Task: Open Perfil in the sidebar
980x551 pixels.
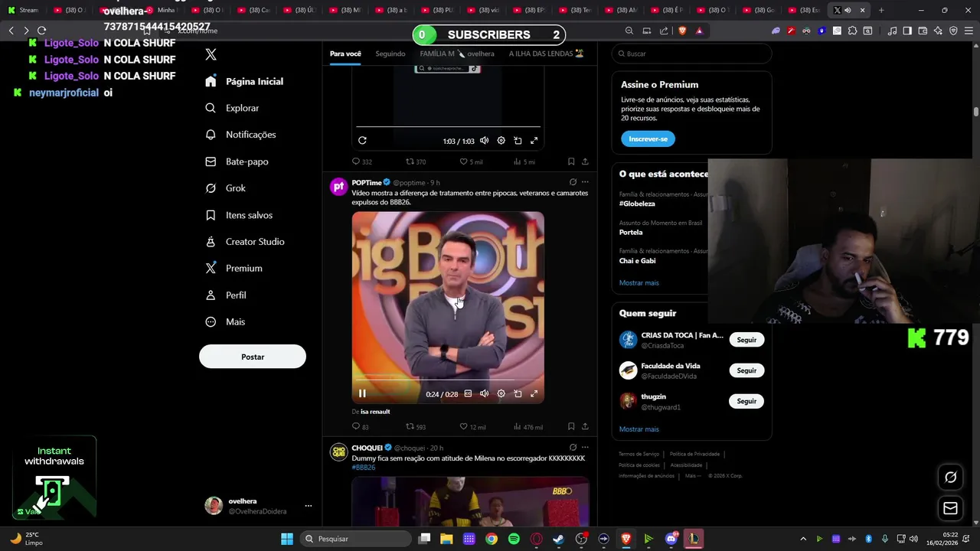Action: pos(225,295)
